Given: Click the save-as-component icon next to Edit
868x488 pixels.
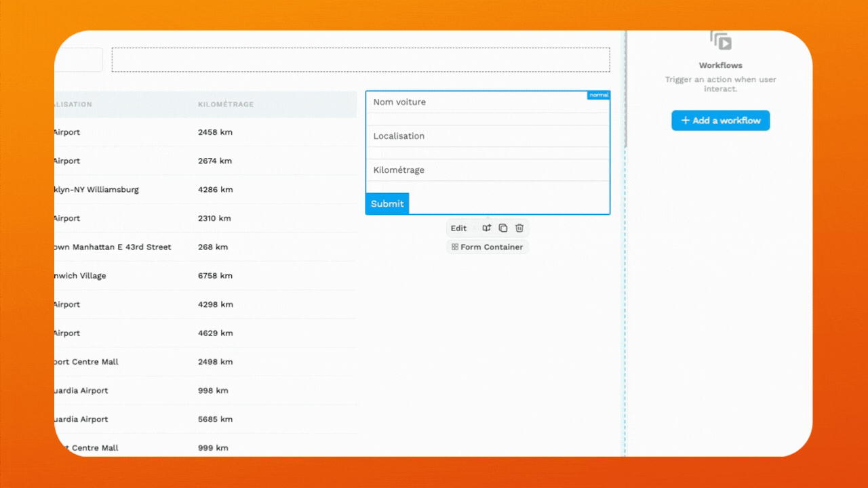Looking at the screenshot, I should tap(486, 228).
